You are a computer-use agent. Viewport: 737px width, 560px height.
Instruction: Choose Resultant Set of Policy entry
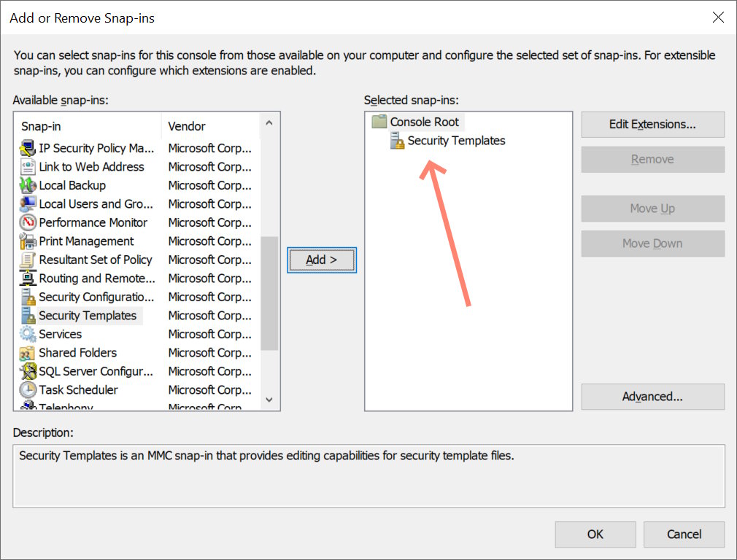click(x=95, y=260)
